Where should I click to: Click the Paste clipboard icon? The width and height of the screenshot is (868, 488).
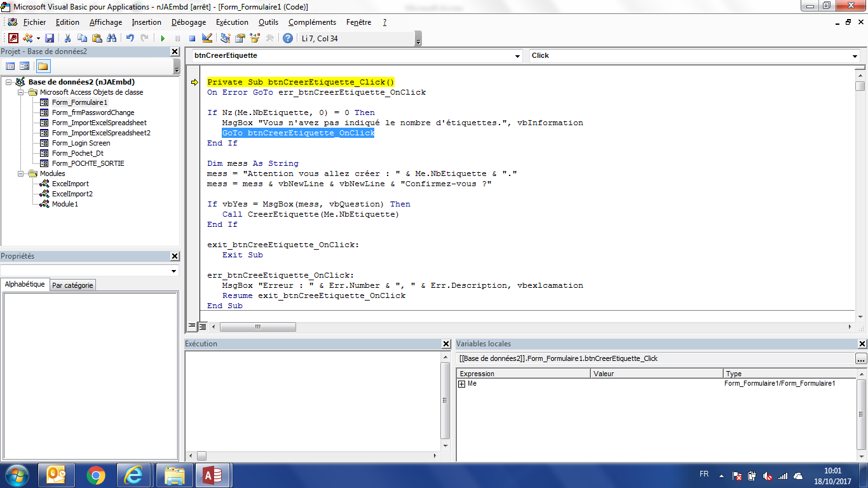point(97,38)
